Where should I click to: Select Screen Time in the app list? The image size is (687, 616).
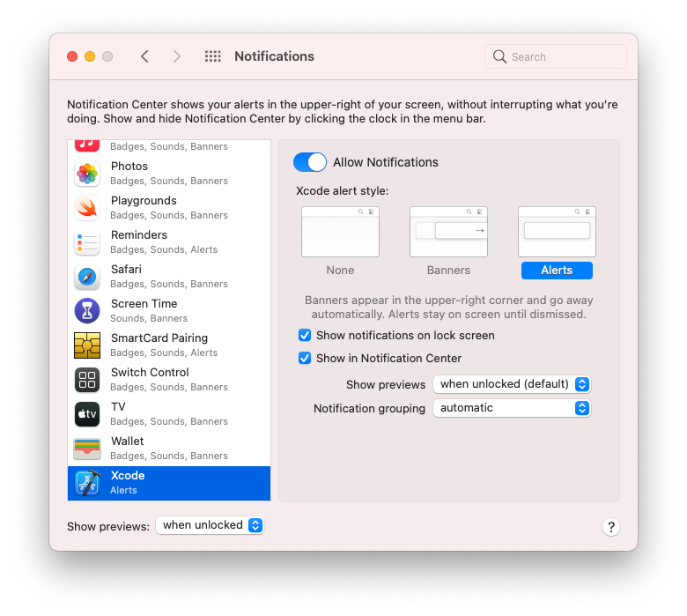tap(169, 311)
